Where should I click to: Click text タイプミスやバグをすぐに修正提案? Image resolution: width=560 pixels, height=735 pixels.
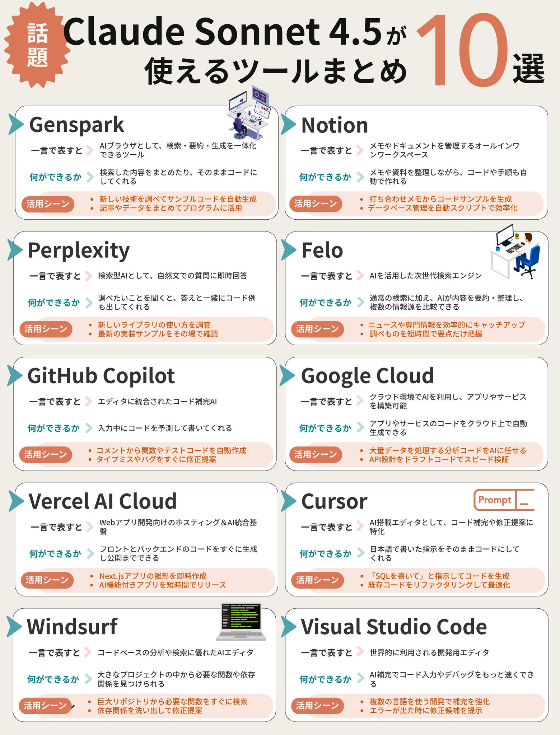pos(156,459)
